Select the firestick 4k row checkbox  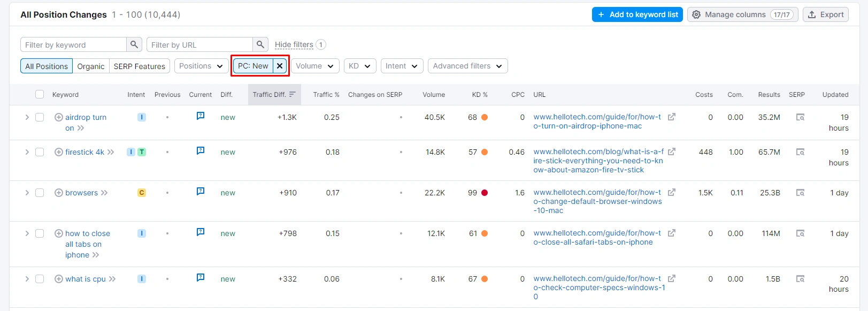40,152
